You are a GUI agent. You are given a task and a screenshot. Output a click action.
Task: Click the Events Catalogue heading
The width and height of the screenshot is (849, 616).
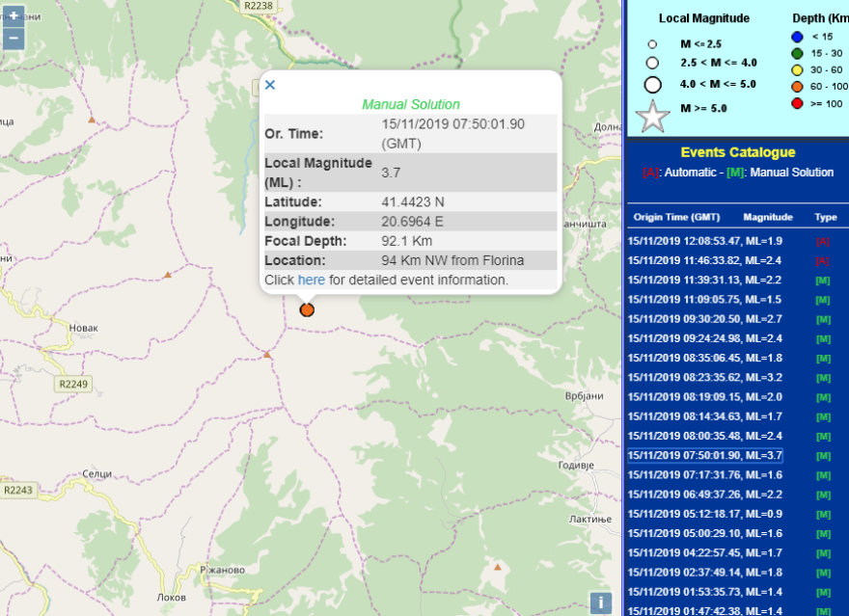coord(737,152)
